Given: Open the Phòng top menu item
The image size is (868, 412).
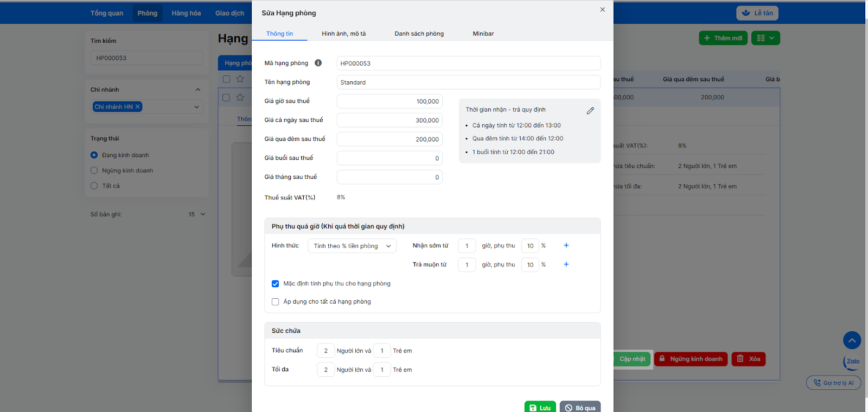Looking at the screenshot, I should (x=148, y=13).
